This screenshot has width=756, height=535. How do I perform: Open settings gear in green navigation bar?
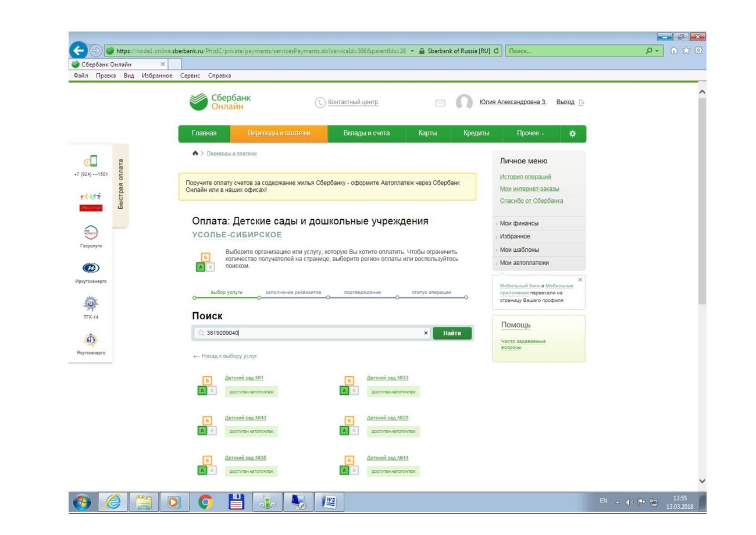click(572, 134)
